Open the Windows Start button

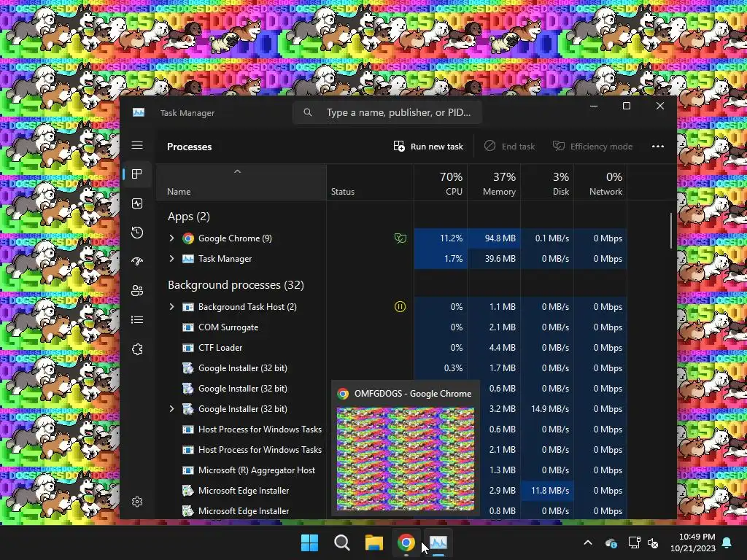tap(309, 542)
